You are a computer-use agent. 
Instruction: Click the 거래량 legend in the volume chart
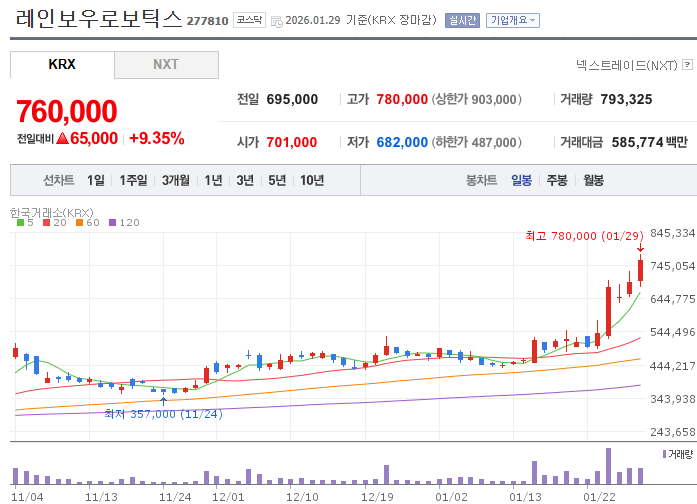(x=677, y=454)
